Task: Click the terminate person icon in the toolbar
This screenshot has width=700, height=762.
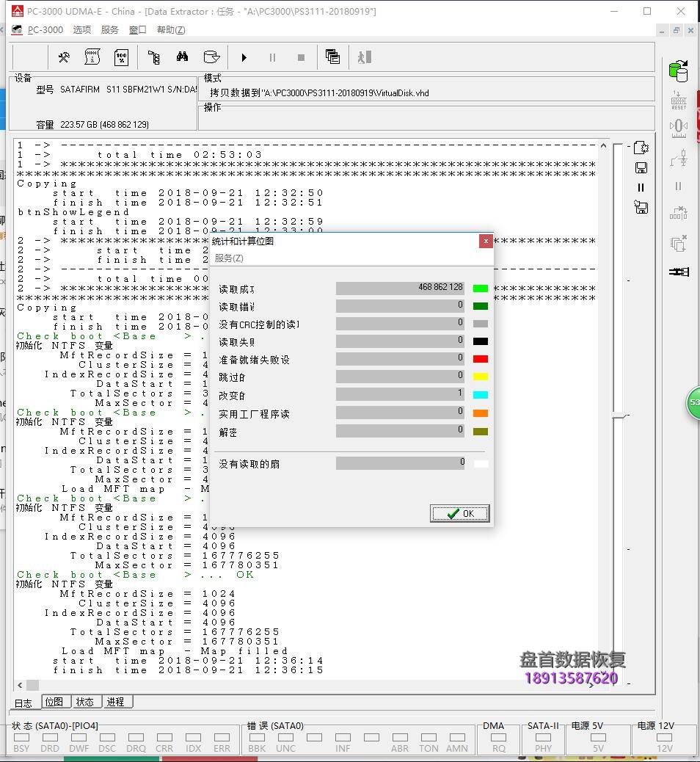Action: tap(364, 57)
